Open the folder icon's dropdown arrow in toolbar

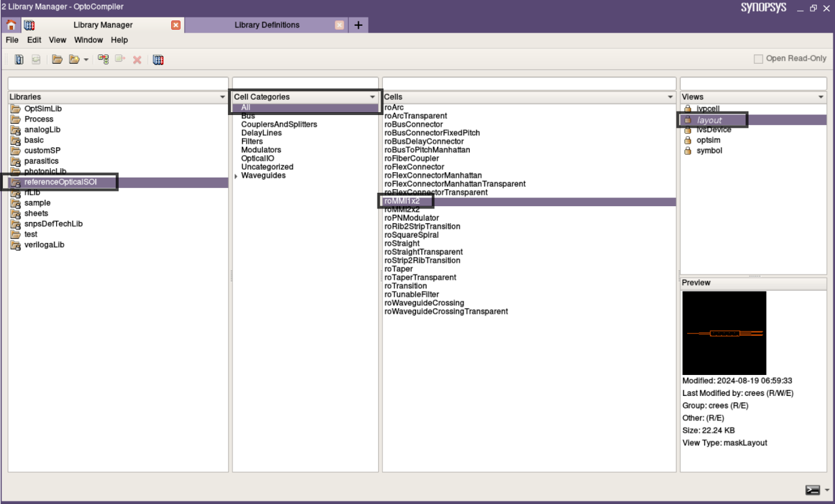(86, 60)
